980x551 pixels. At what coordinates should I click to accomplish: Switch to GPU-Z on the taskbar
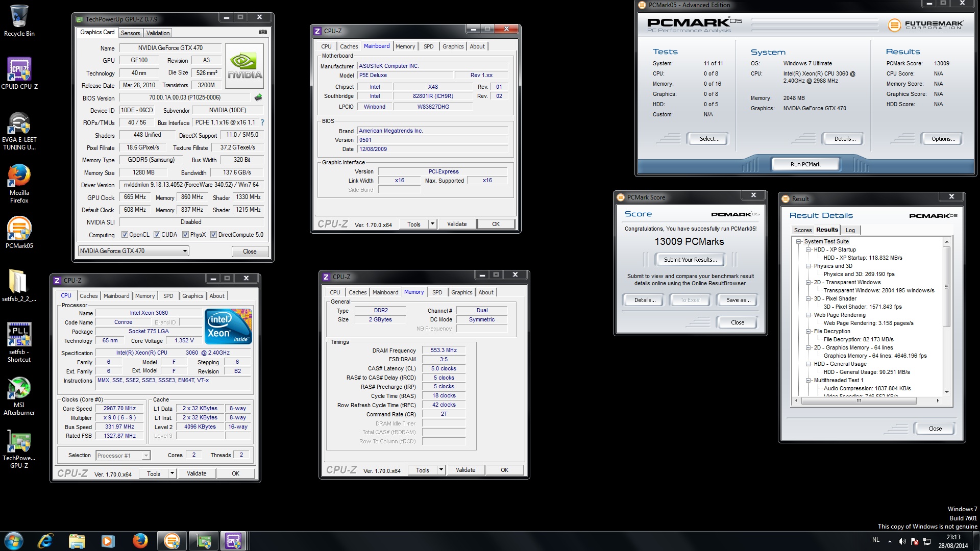(204, 541)
